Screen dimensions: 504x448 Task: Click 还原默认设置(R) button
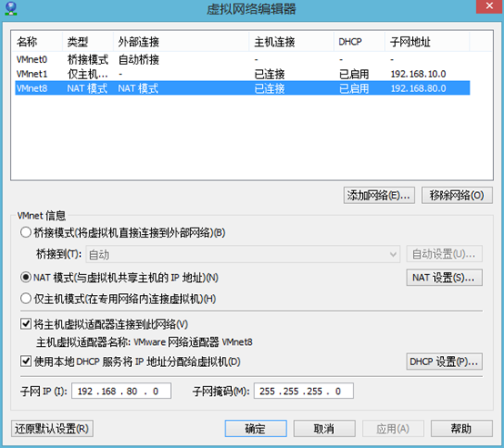[52, 428]
